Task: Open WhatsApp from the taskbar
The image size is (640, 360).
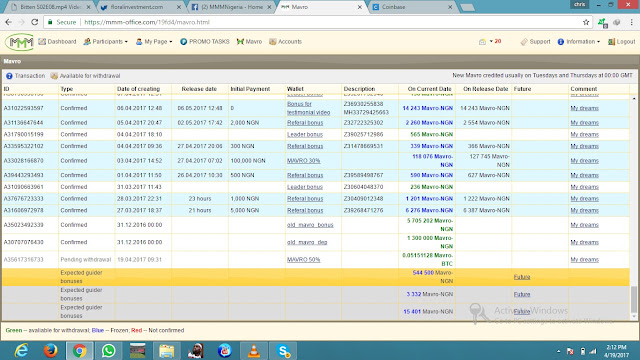Action: (109, 351)
